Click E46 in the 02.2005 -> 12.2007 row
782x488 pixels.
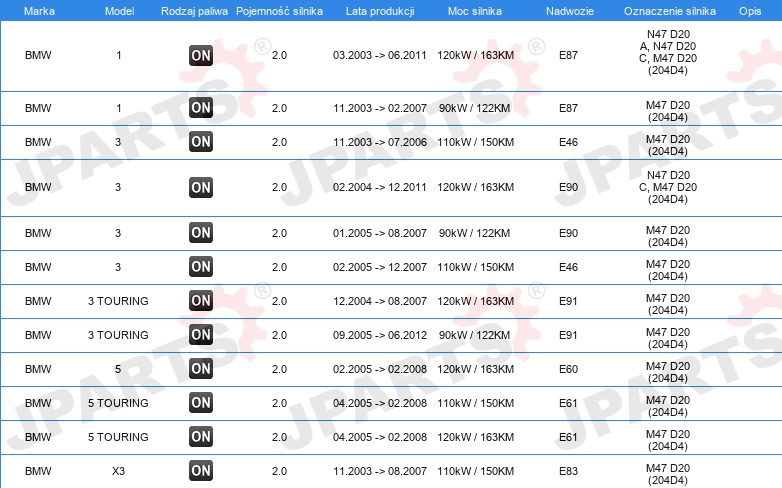568,267
